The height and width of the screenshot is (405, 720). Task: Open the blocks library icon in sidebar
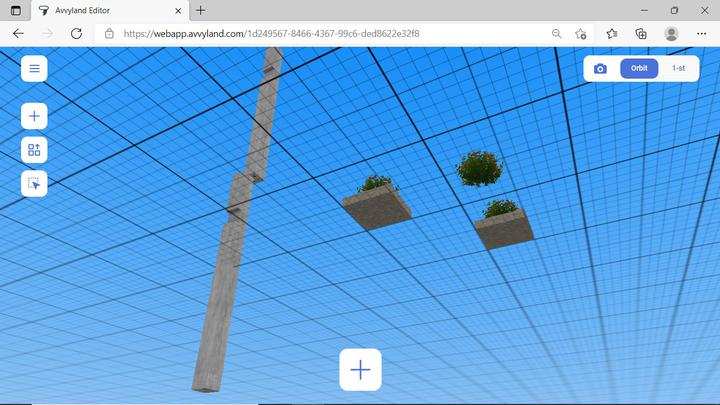(34, 150)
